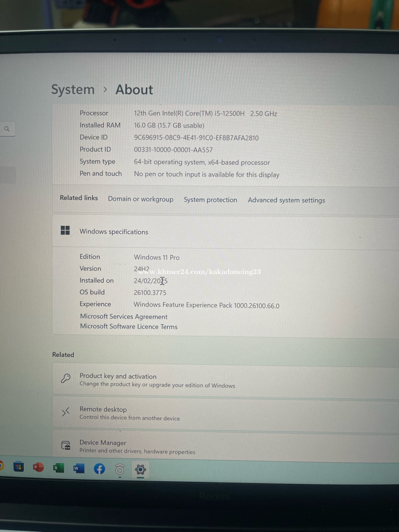Open Microsoft Services Agreement
Screen dimensions: 399x532
(x=123, y=317)
